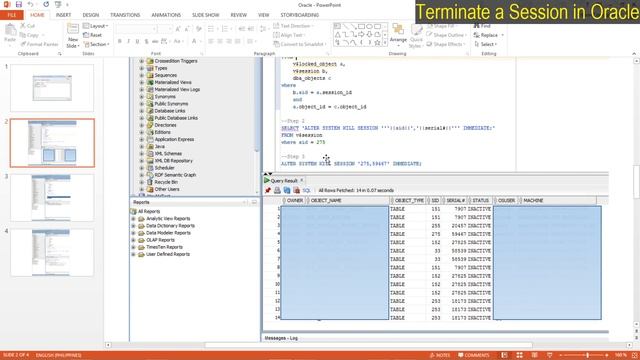Switch to Slide Sorter view
Viewport: 640px width, 360px height.
(x=519, y=355)
